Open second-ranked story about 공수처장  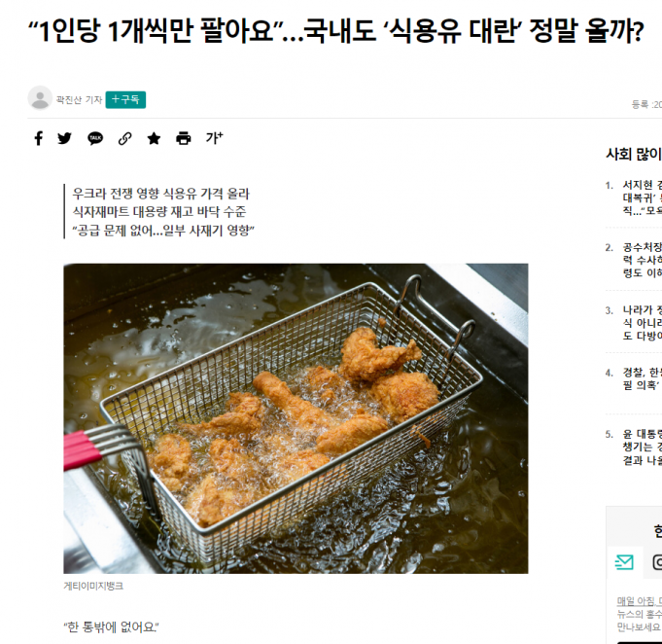[643, 260]
